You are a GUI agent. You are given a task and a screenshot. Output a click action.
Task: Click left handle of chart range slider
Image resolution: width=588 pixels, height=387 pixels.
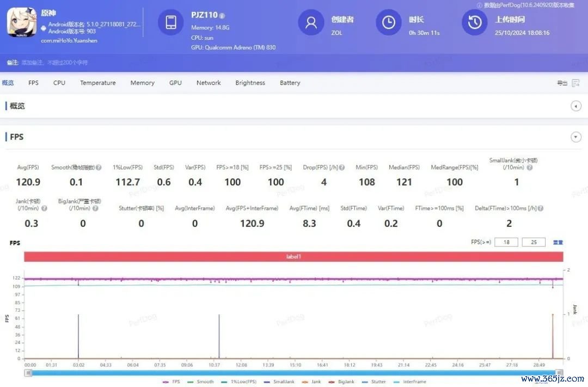pos(28,373)
